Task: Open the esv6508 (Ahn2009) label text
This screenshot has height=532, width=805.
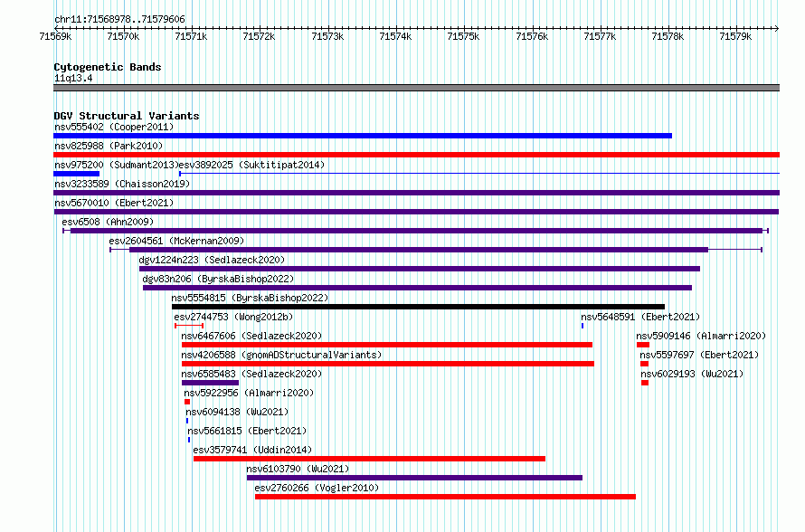Action: (108, 222)
